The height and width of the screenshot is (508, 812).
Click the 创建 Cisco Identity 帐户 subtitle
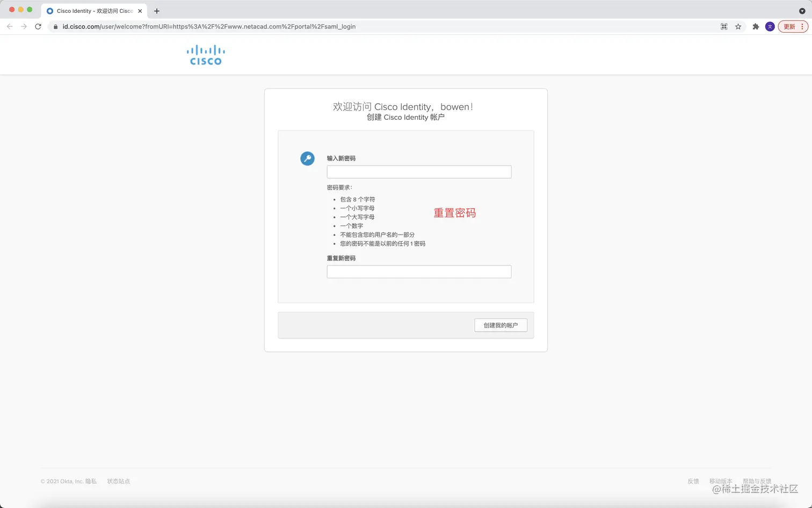click(405, 118)
